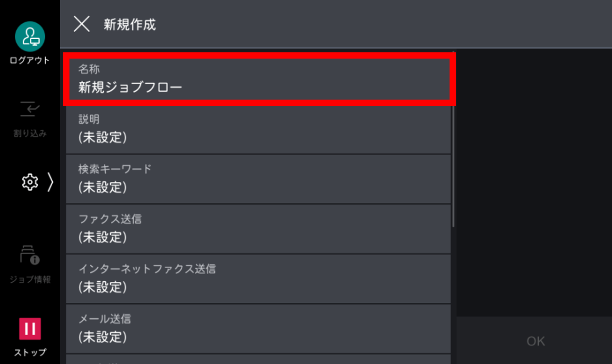612x364 pixels.
Task: Expand the settings panel via the chevron
Action: click(49, 182)
